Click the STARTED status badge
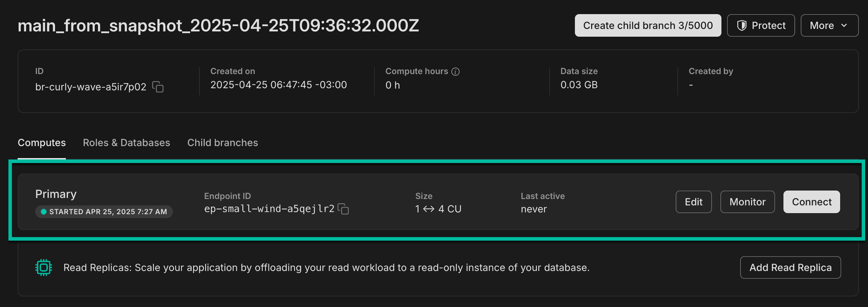The width and height of the screenshot is (868, 307). (104, 211)
